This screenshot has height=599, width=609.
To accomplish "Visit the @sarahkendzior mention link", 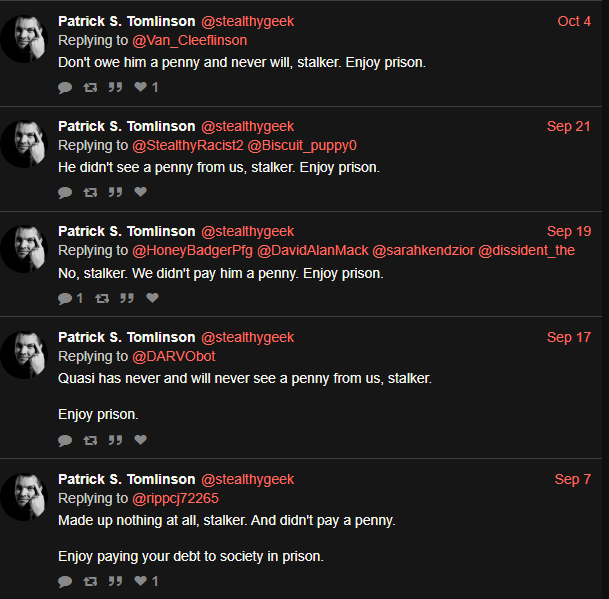I will tap(423, 251).
